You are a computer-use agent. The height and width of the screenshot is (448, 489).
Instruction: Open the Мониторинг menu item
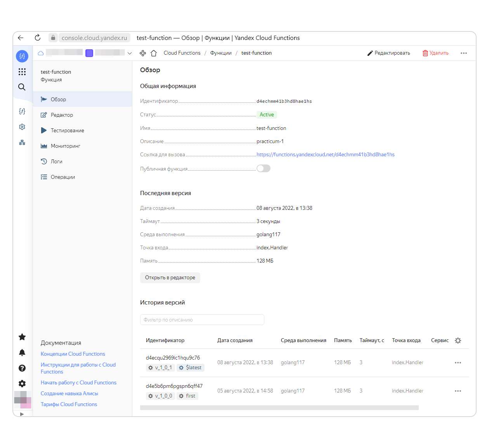[x=82, y=146]
